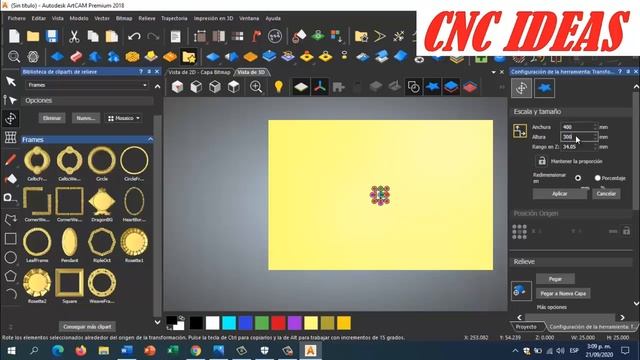Click the clipart list scroll down arrow
640x360 pixels.
(158, 322)
